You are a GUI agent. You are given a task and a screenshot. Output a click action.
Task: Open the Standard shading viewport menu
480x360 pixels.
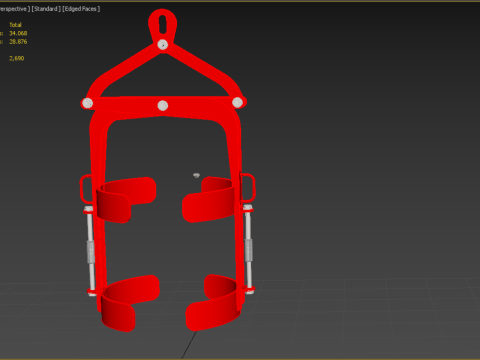[46, 9]
